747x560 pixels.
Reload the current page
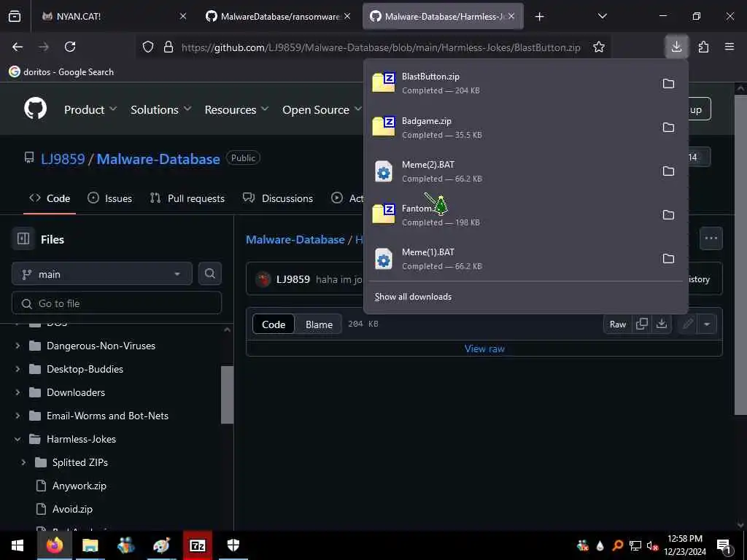70,47
